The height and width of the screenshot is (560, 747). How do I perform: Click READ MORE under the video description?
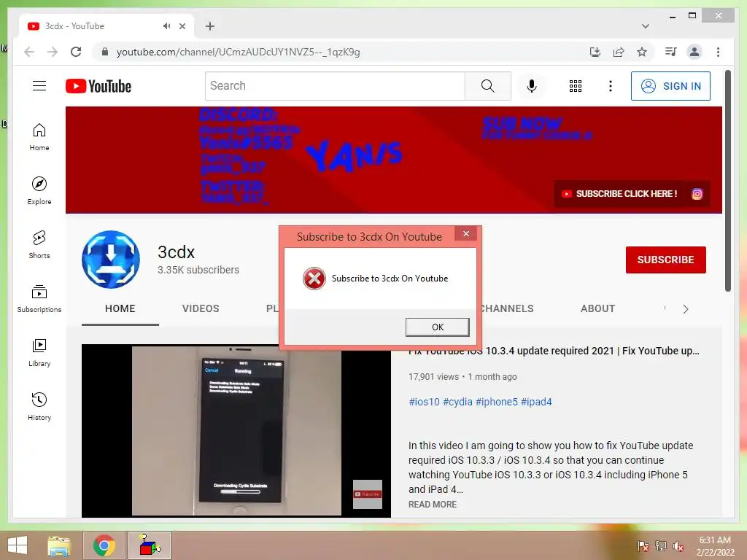pyautogui.click(x=432, y=505)
